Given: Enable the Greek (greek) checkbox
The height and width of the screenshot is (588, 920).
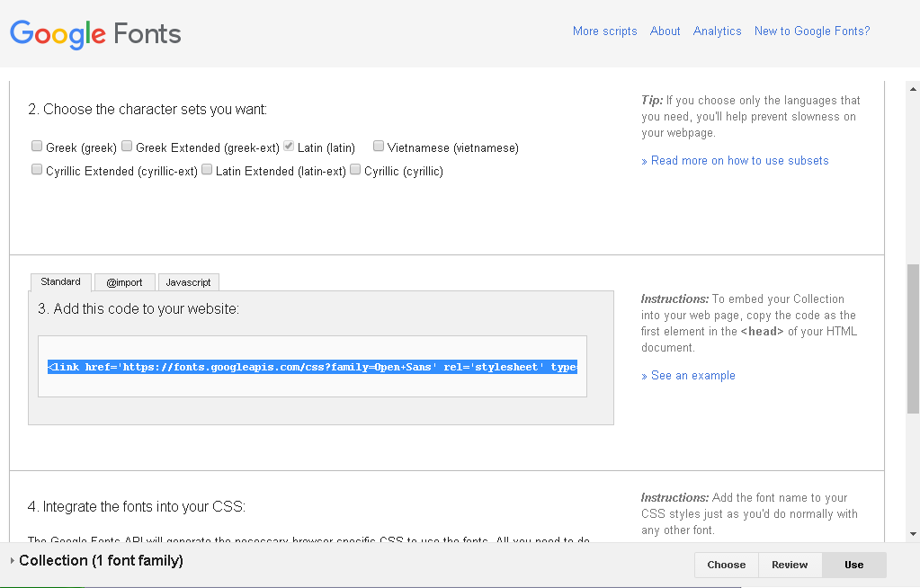Looking at the screenshot, I should [x=37, y=147].
